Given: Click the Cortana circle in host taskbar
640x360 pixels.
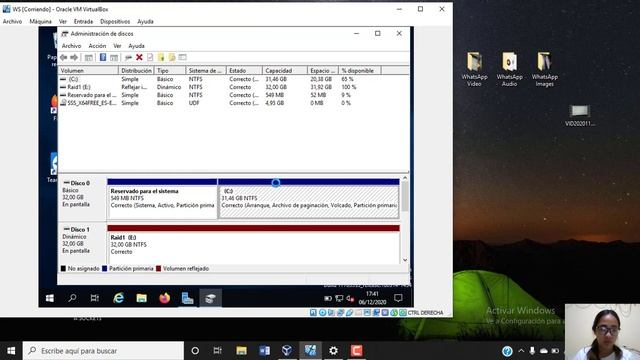Looking at the screenshot, I should tap(195, 351).
